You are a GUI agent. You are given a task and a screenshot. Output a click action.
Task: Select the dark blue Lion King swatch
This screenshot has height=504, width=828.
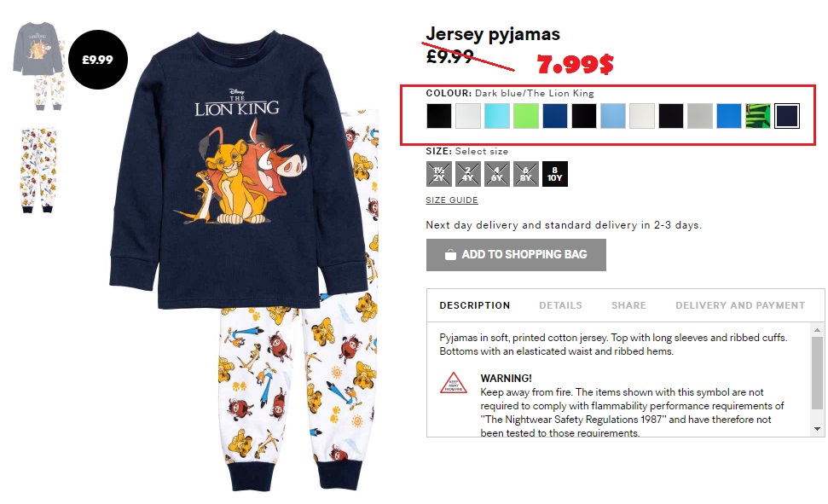(787, 116)
